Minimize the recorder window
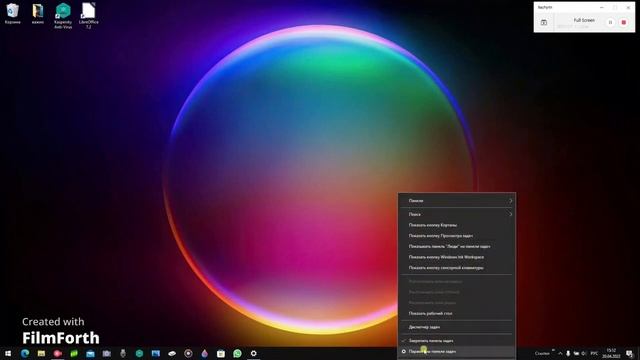This screenshot has width=640, height=360. [x=601, y=7]
